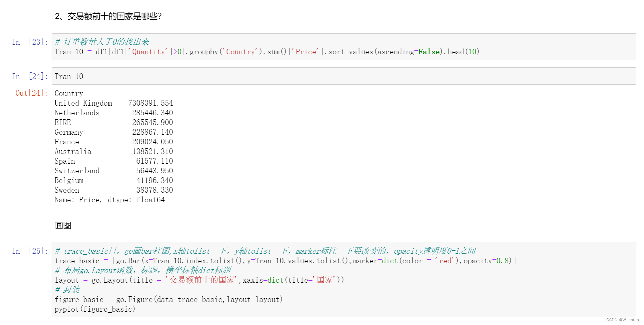Select the Sweden value in output
This screenshot has width=644, height=325.
coord(155,190)
